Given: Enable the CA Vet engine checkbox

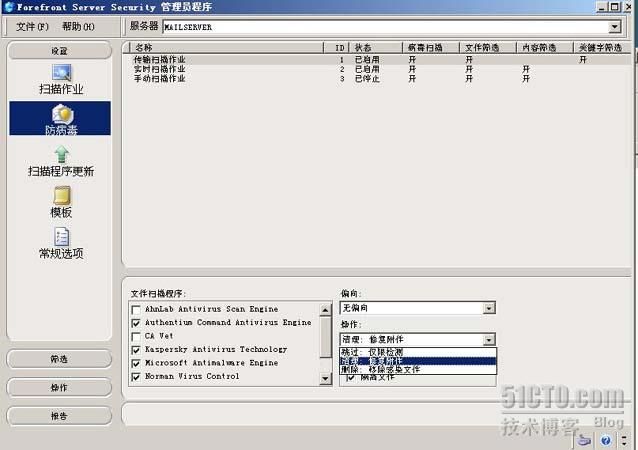Looking at the screenshot, I should tap(136, 337).
